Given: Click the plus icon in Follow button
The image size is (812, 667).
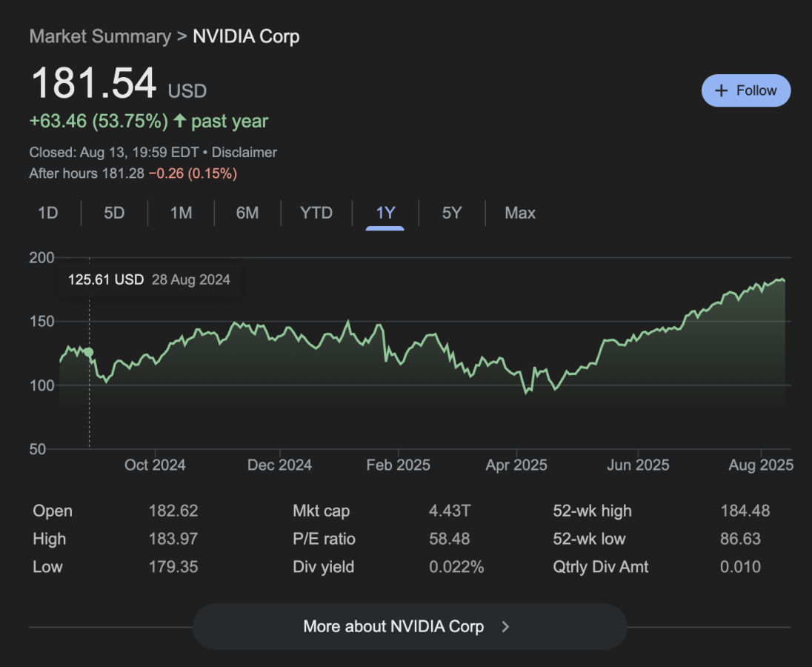Looking at the screenshot, I should tap(721, 90).
